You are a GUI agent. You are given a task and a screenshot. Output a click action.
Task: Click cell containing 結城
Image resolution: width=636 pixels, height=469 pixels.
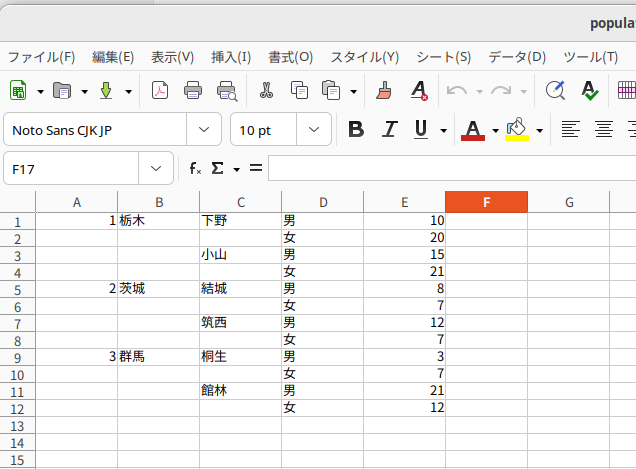point(241,289)
